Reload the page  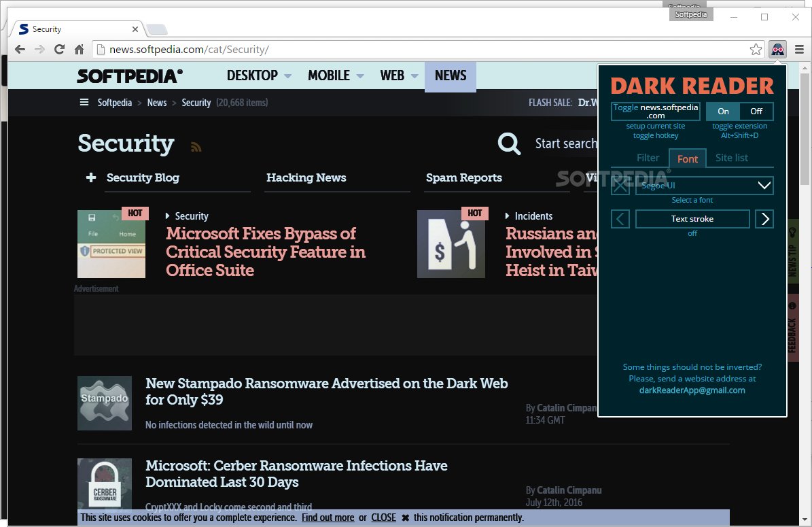pos(59,49)
